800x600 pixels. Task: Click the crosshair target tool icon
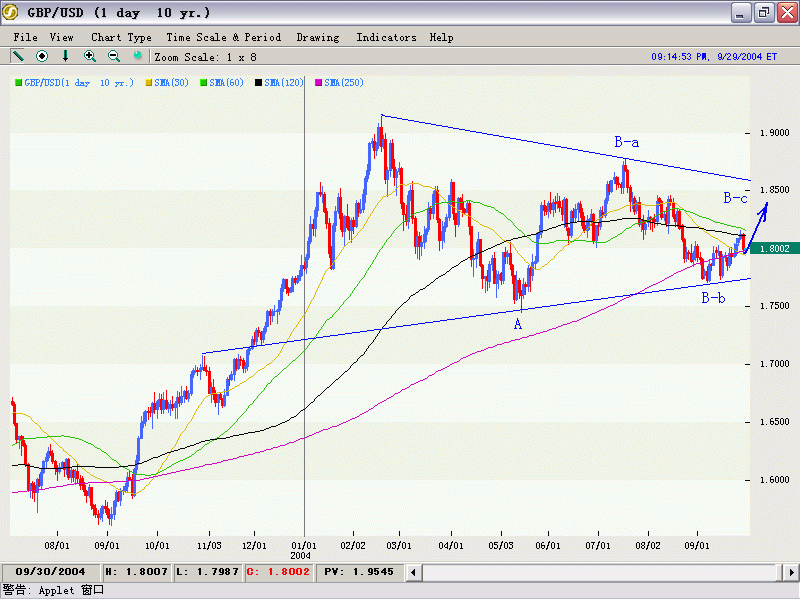42,56
